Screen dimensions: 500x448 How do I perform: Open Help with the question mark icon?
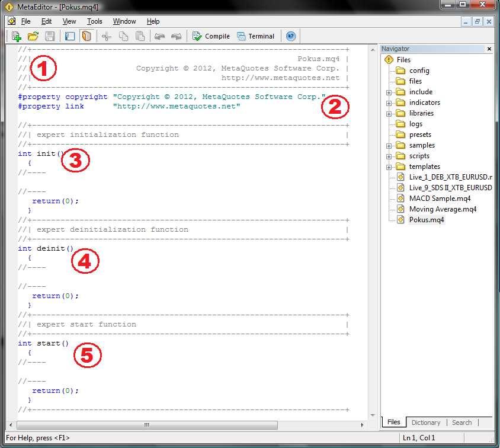tap(291, 36)
